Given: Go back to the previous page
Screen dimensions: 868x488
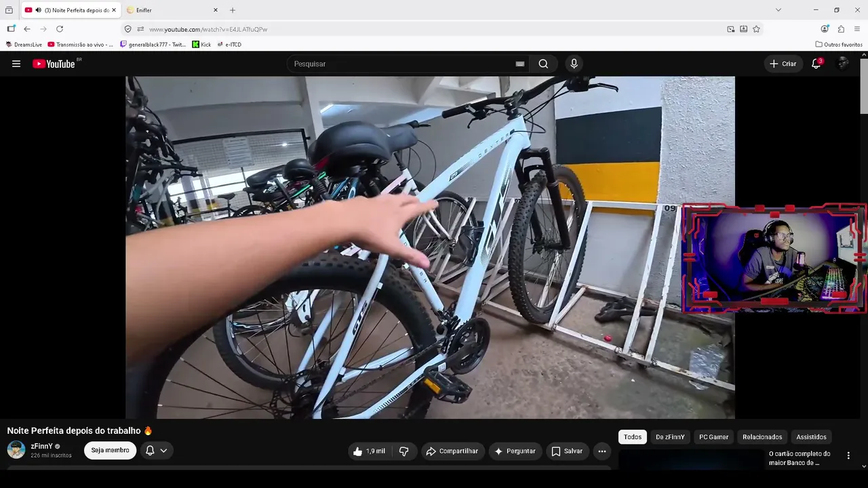Looking at the screenshot, I should (x=27, y=29).
